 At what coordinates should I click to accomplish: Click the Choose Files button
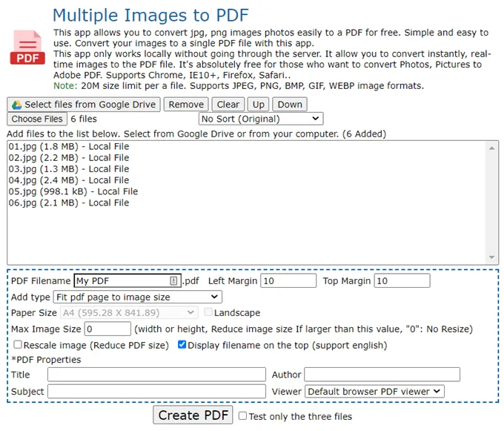point(37,119)
